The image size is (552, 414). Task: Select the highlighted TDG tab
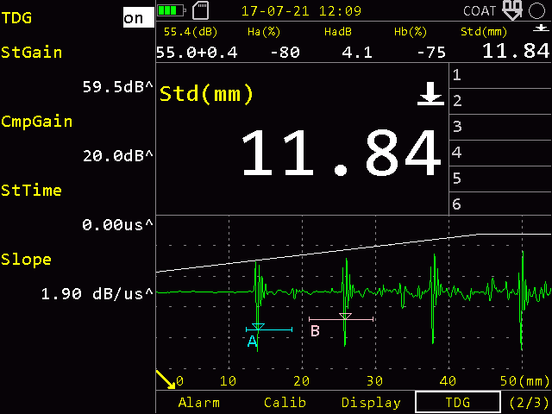pos(458,402)
